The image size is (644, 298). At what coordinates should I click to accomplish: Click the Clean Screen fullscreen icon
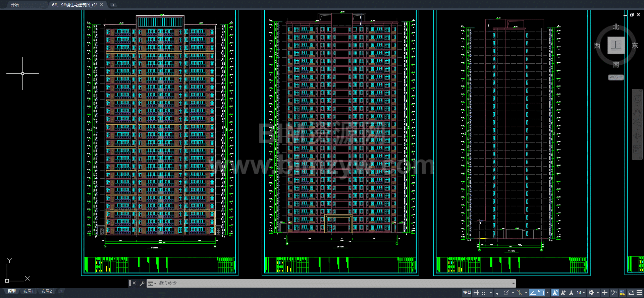tap(631, 293)
